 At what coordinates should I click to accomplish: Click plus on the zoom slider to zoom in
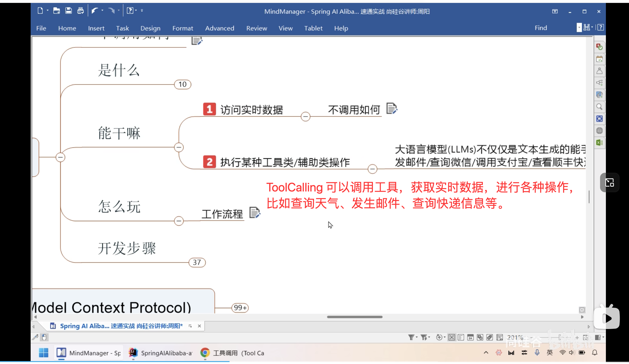coord(577,337)
